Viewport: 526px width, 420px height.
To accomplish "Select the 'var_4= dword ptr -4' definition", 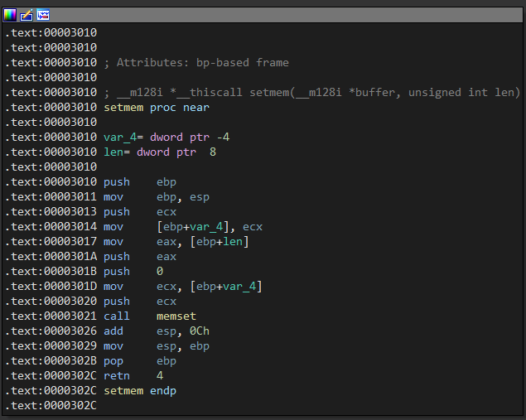I will (x=166, y=138).
